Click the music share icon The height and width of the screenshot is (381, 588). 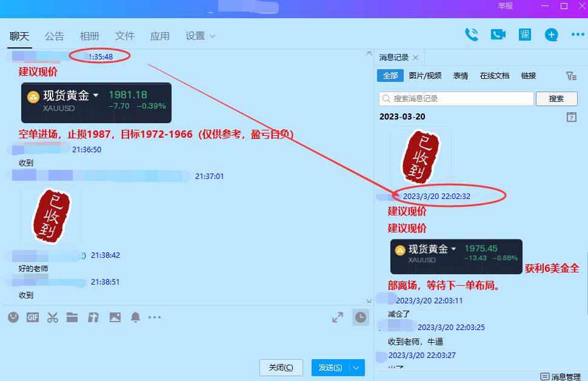[x=93, y=317]
